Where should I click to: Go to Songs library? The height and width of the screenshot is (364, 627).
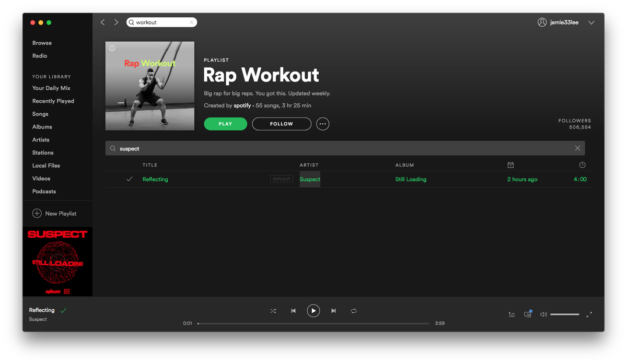[40, 114]
